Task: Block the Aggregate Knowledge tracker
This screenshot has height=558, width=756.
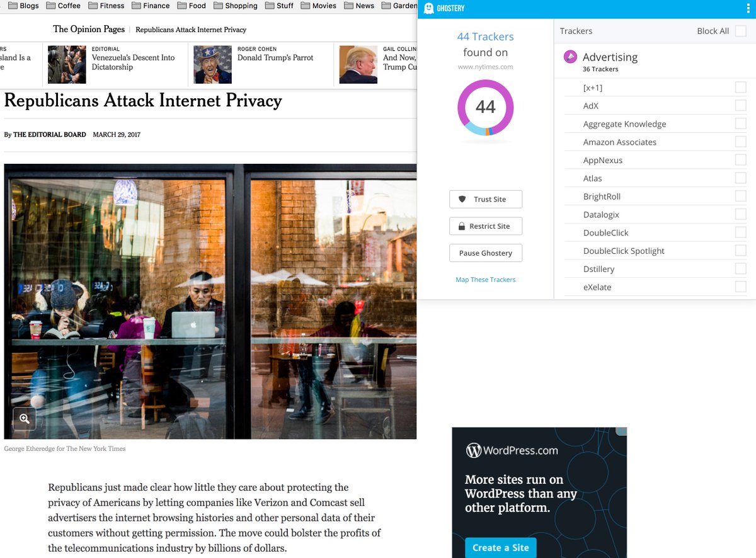Action: [741, 124]
